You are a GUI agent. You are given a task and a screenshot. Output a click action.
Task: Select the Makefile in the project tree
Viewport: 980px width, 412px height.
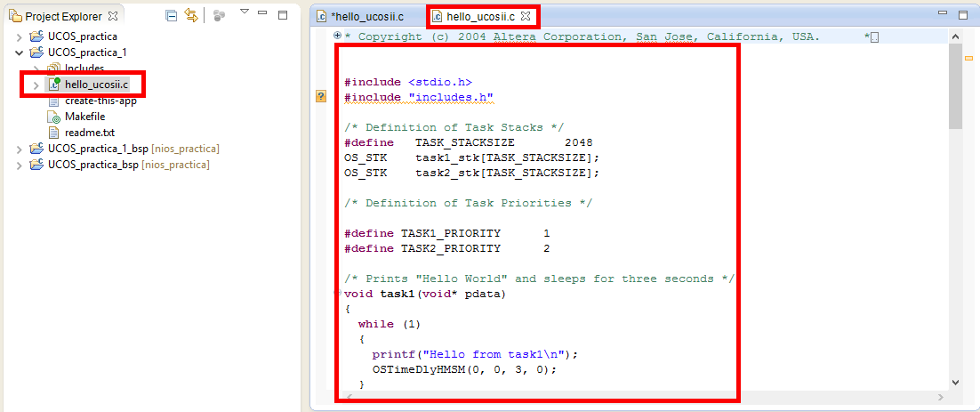(84, 117)
